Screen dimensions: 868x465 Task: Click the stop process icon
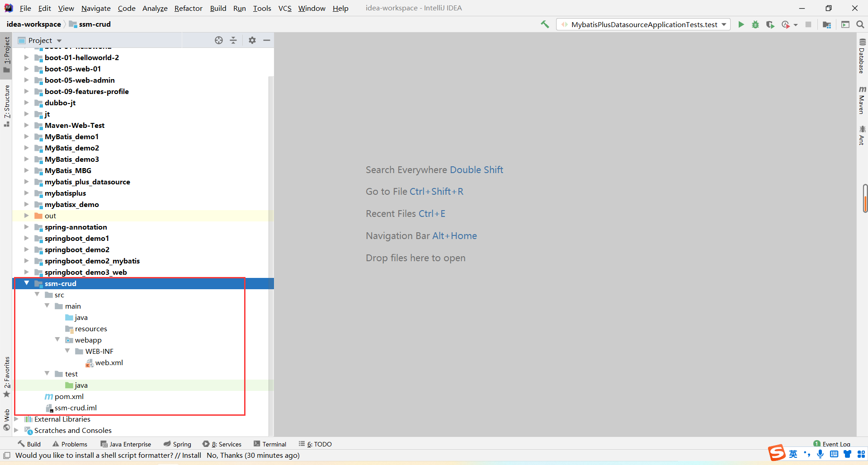click(x=808, y=24)
